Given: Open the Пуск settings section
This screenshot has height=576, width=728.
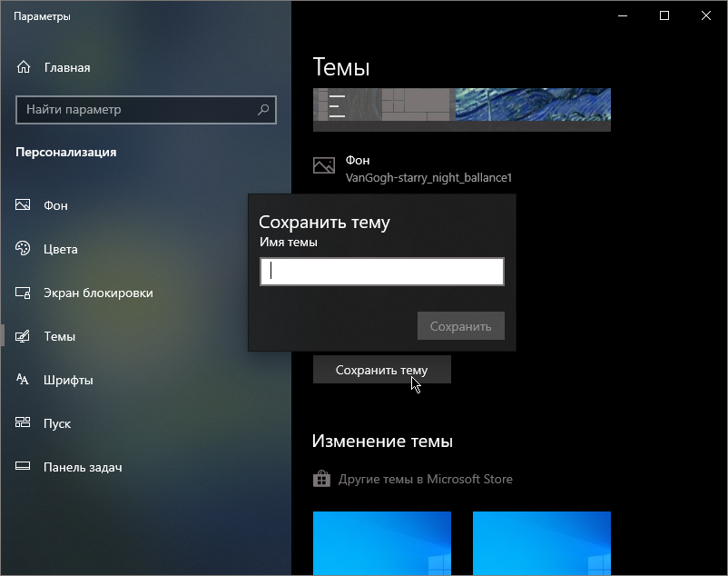Looking at the screenshot, I should (57, 423).
